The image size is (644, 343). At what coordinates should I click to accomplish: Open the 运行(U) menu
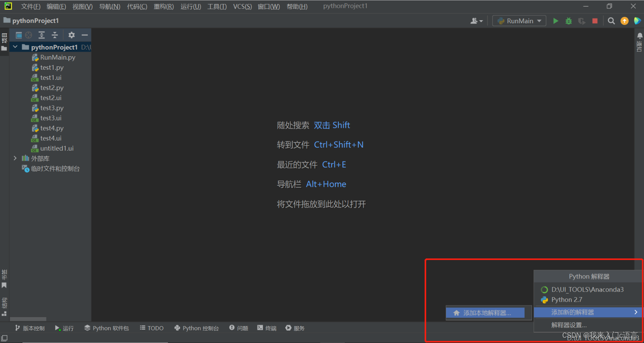click(x=191, y=6)
